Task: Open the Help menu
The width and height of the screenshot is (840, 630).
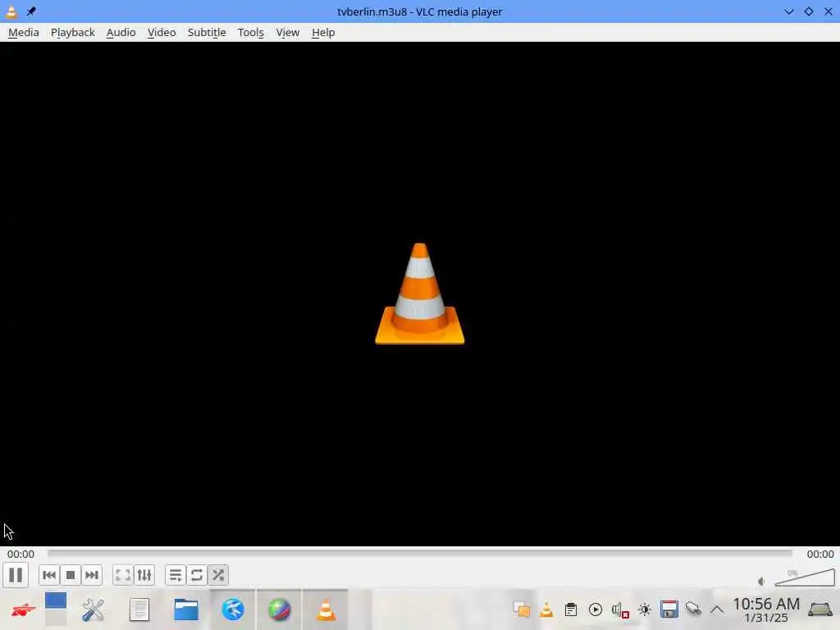Action: [x=323, y=32]
